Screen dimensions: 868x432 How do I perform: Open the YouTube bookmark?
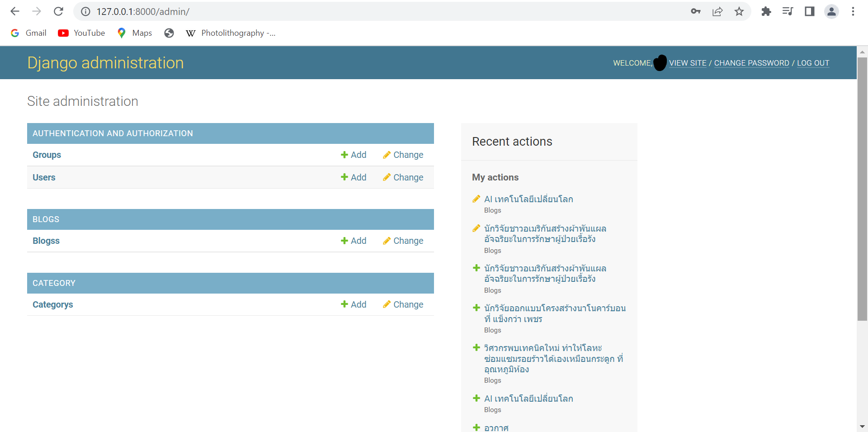(81, 33)
